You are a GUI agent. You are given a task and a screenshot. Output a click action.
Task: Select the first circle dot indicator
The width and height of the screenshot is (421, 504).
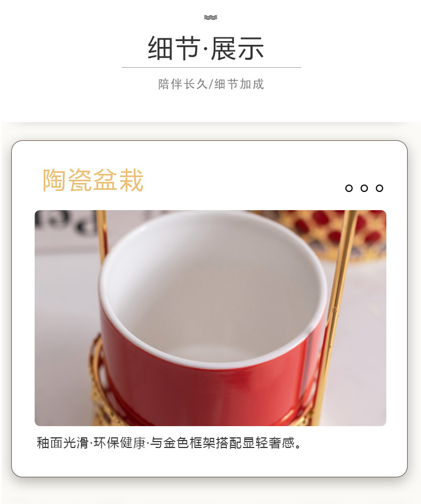click(x=349, y=188)
